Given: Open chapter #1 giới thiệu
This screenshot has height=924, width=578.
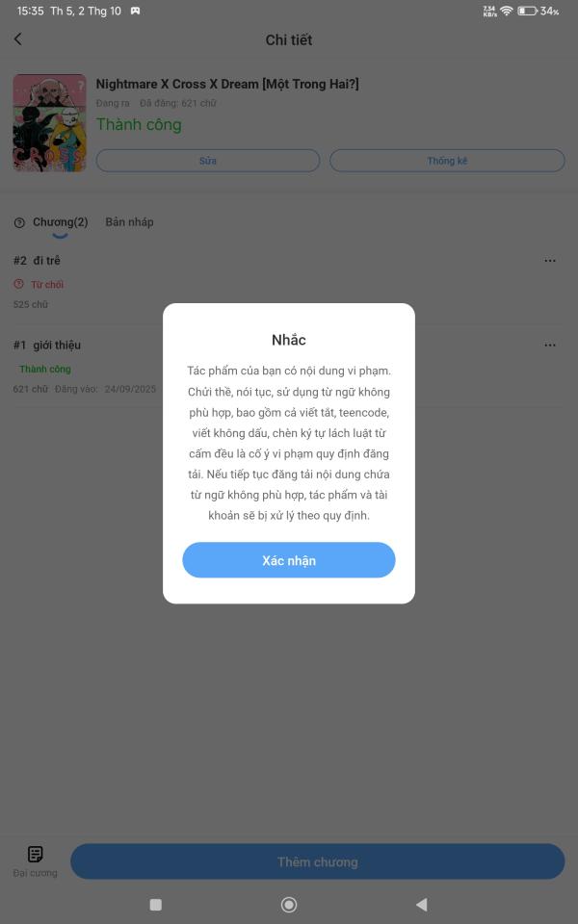Looking at the screenshot, I should pos(47,345).
